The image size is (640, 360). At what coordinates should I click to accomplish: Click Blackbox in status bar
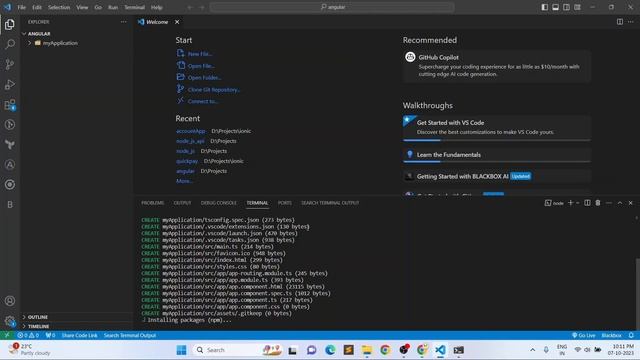pyautogui.click(x=611, y=335)
